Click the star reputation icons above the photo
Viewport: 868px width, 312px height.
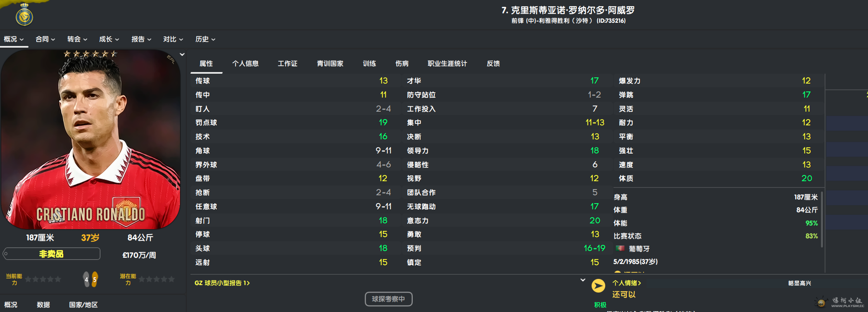click(x=90, y=53)
